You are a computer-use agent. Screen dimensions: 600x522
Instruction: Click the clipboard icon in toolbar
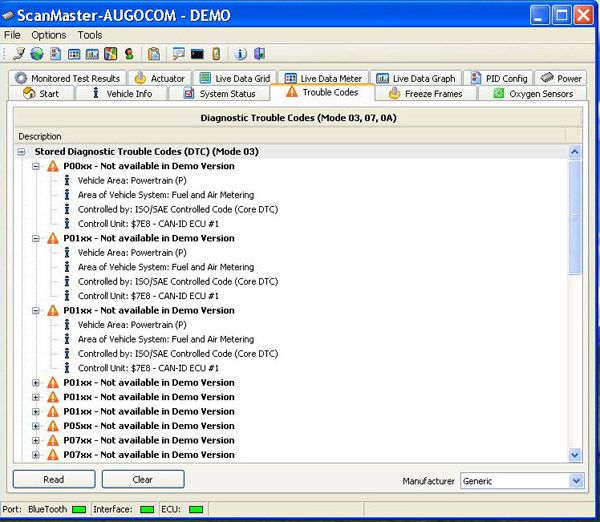point(153,54)
